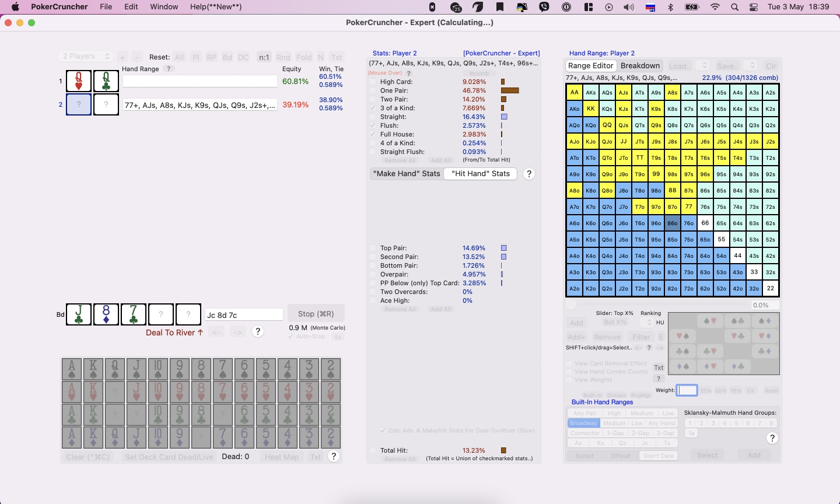Image resolution: width=840 pixels, height=504 pixels.
Task: Open the File menu
Action: click(106, 7)
